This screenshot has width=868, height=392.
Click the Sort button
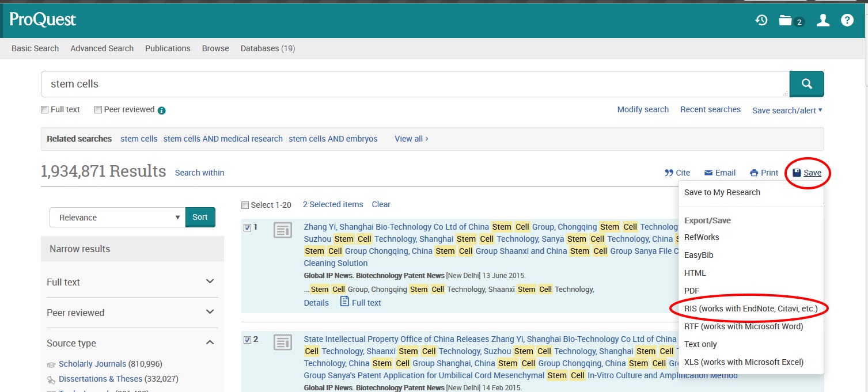(x=200, y=218)
